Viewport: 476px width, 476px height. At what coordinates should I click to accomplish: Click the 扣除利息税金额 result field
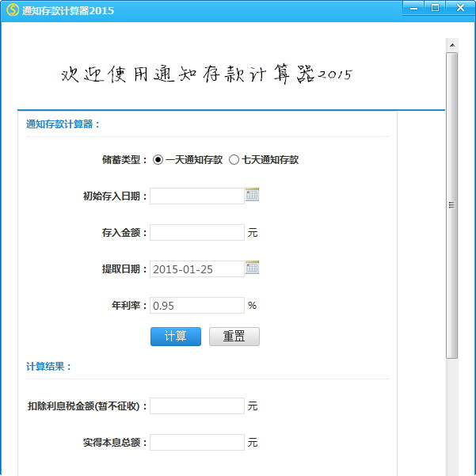click(x=197, y=406)
